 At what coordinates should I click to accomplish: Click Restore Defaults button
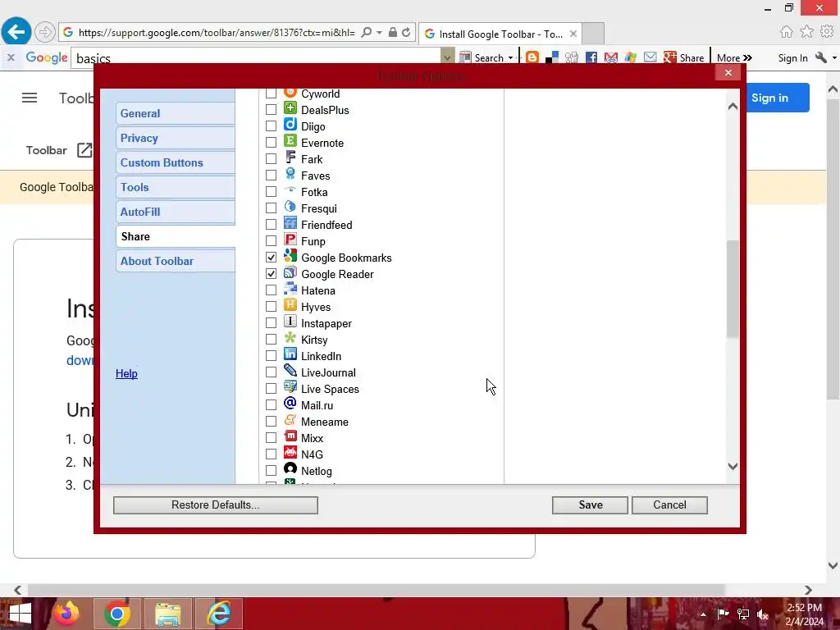click(x=216, y=505)
